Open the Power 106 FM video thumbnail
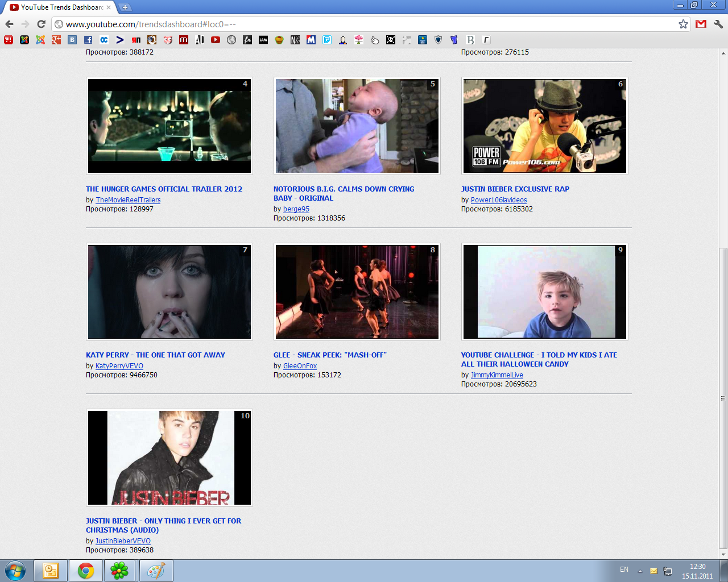The height and width of the screenshot is (582, 728). [x=545, y=126]
